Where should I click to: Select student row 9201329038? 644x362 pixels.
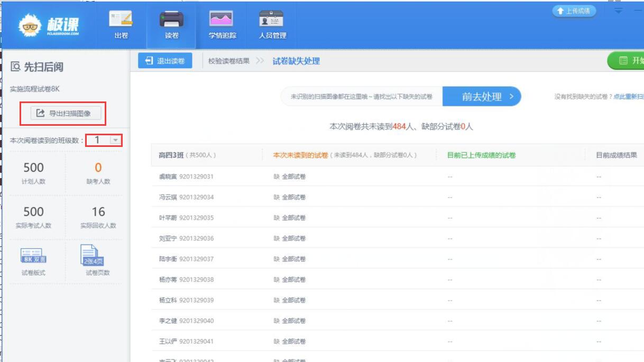coord(398,280)
